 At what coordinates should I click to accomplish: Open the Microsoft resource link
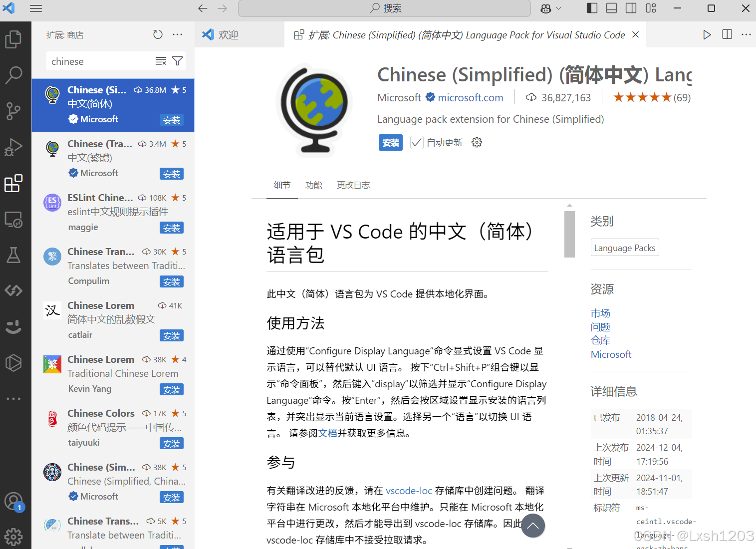tap(611, 354)
